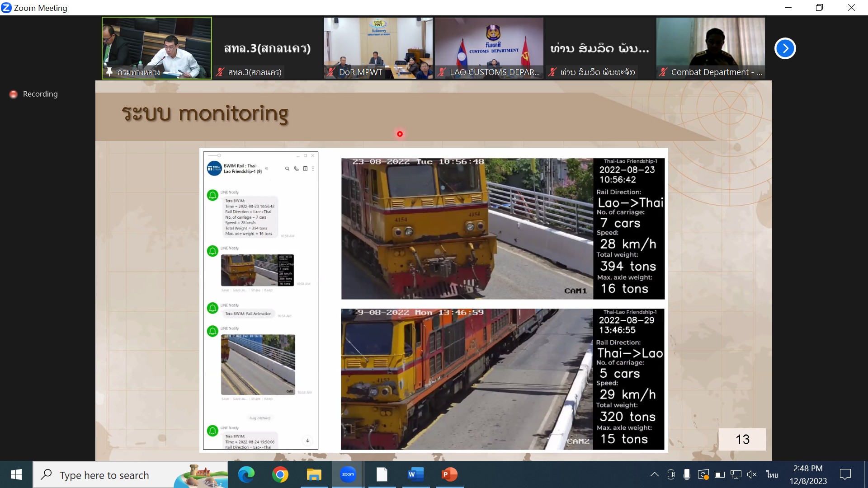Viewport: 868px width, 488px height.
Task: Open the notification center panel
Action: pos(845,474)
